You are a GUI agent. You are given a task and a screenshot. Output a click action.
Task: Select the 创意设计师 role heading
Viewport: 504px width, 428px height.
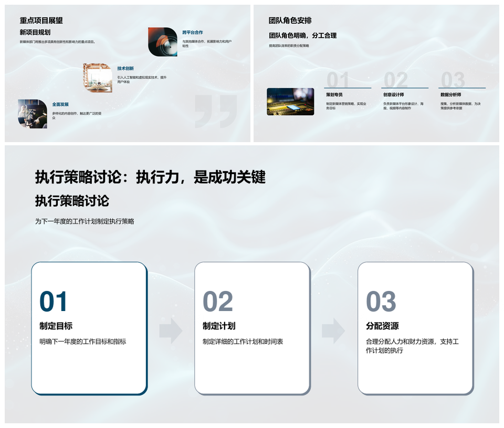click(x=393, y=95)
